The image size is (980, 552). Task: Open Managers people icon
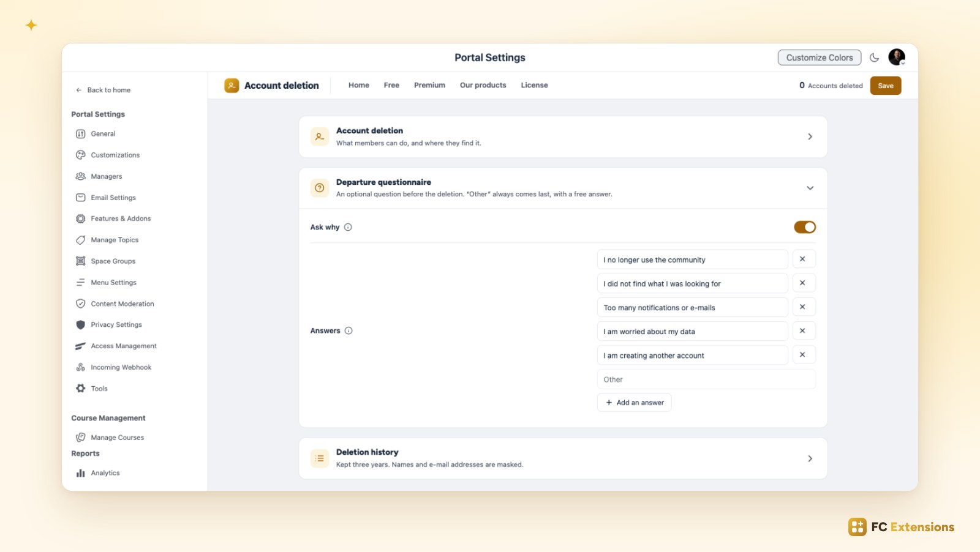[x=80, y=176]
